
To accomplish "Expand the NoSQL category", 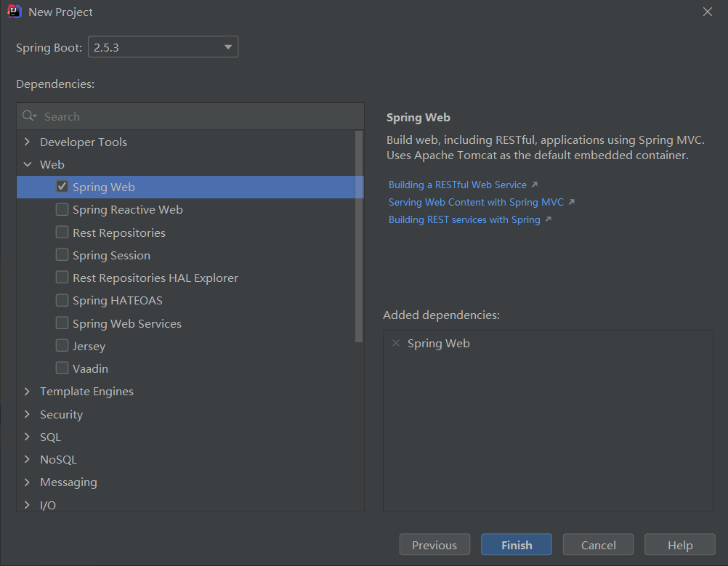I will click(27, 459).
